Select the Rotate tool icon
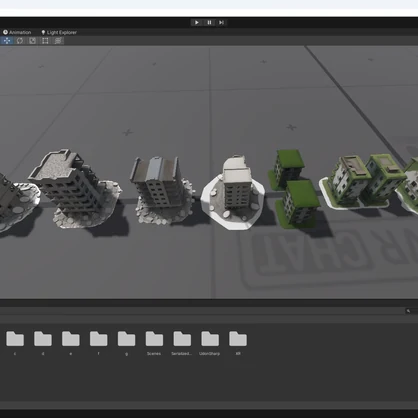418x418 pixels. point(20,41)
